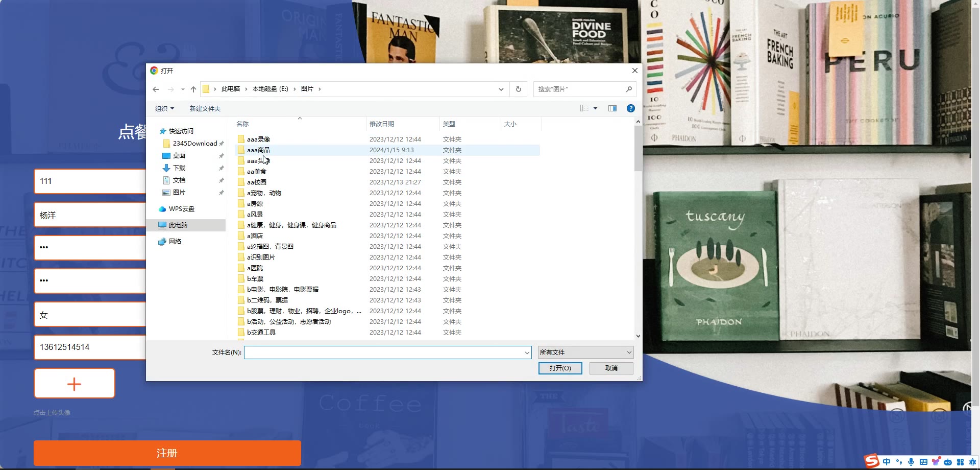Sort by the 名称 column header
The image size is (980, 470).
[300, 124]
